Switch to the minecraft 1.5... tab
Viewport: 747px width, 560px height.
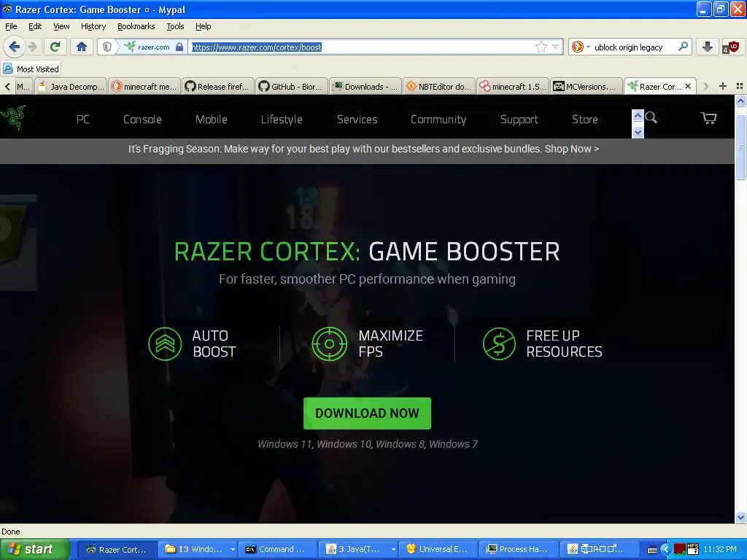[513, 86]
